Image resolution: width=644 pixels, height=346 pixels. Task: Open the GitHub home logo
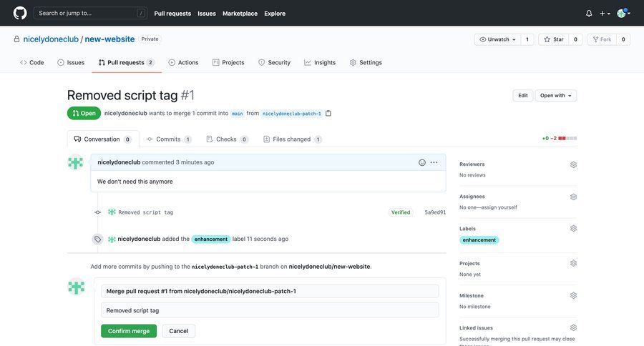click(20, 13)
